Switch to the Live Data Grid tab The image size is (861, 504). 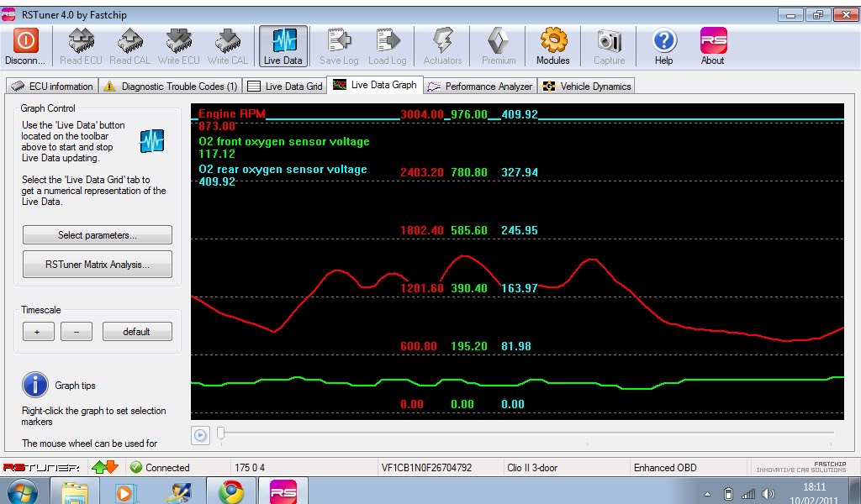286,87
